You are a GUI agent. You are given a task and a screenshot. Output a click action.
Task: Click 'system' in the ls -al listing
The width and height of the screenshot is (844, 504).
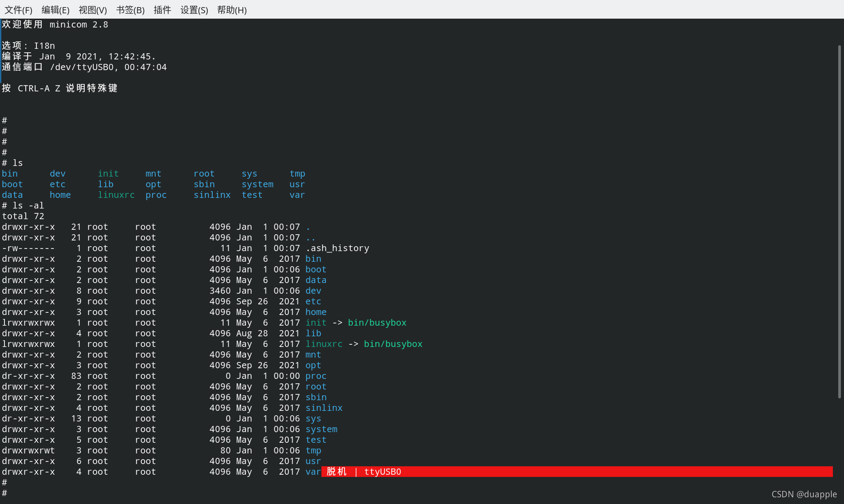click(321, 429)
